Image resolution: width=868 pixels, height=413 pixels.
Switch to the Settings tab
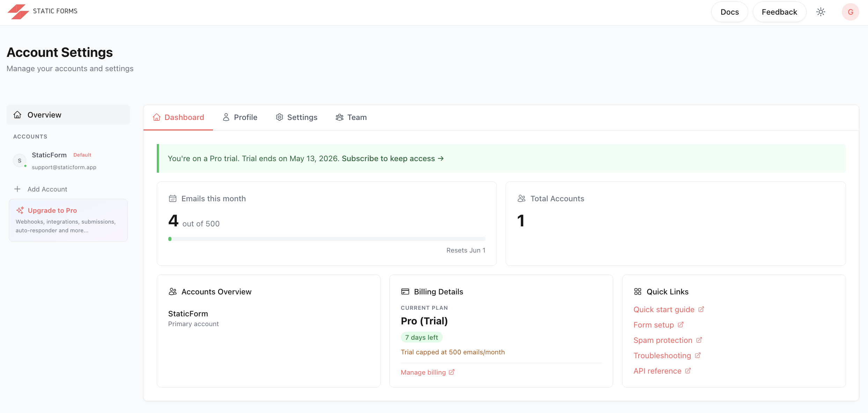pos(296,117)
